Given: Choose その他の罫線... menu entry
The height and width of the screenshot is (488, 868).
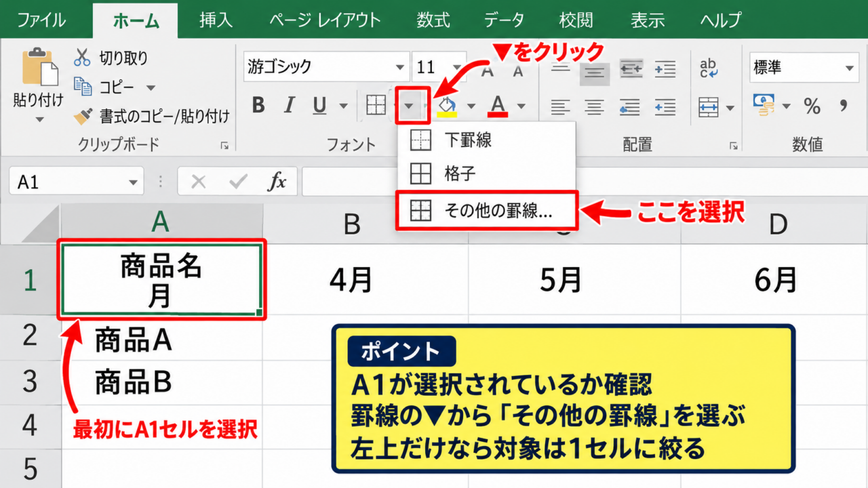Looking at the screenshot, I should click(486, 211).
